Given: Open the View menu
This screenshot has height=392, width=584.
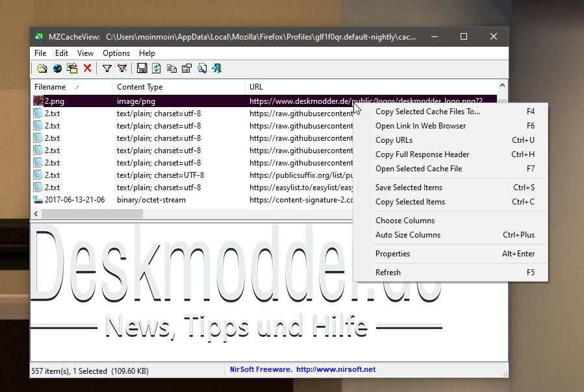Looking at the screenshot, I should click(85, 53).
